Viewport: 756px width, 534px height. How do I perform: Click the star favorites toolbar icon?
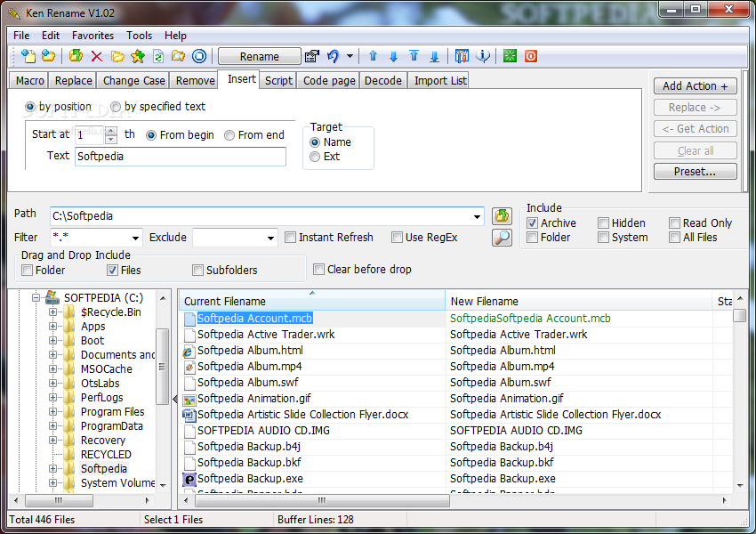coord(138,56)
